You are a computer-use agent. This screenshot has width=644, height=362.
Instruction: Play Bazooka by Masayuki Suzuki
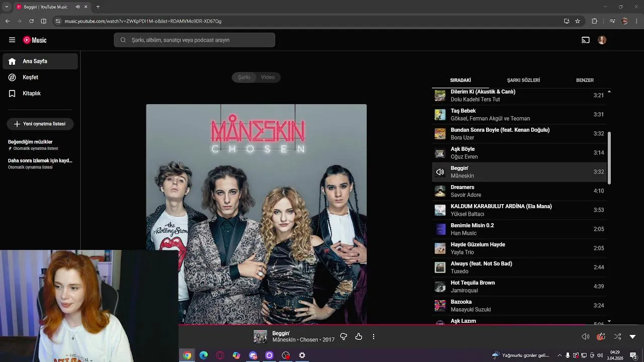pyautogui.click(x=519, y=306)
